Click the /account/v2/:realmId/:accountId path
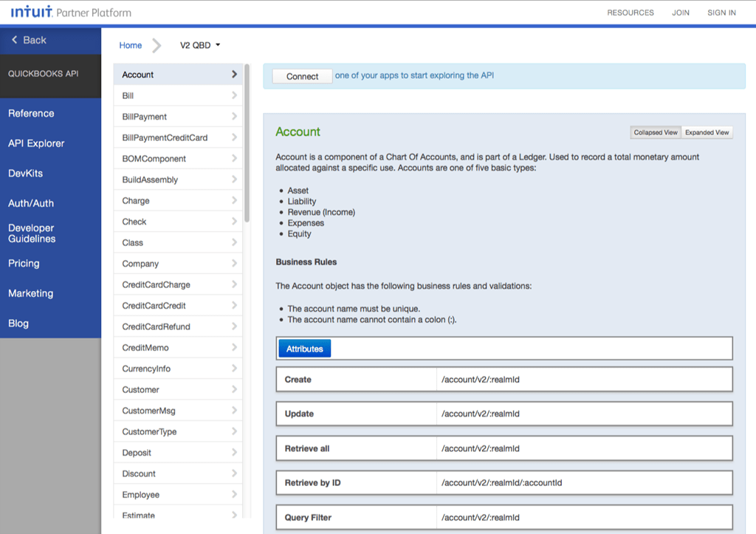 pyautogui.click(x=501, y=483)
